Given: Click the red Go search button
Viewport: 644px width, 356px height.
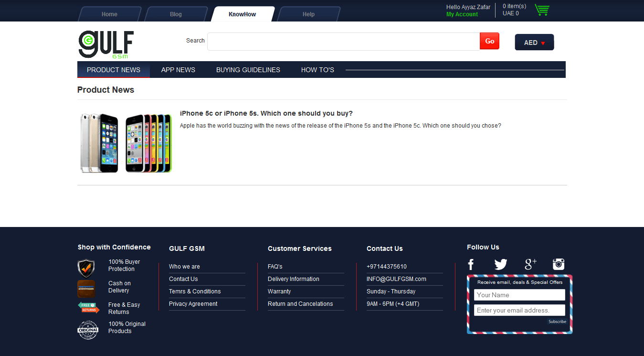Looking at the screenshot, I should pyautogui.click(x=489, y=41).
